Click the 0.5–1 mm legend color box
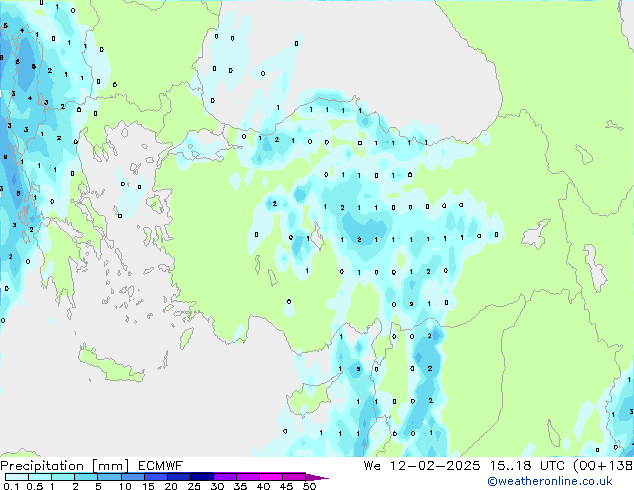The height and width of the screenshot is (490, 634). [x=40, y=477]
